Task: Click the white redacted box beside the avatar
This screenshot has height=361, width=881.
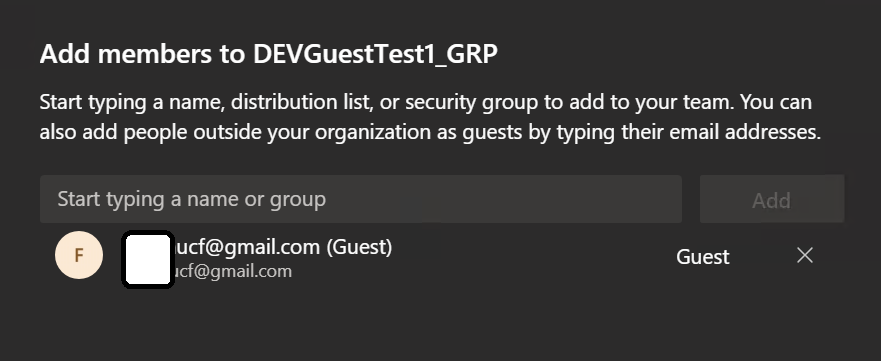Action: (147, 259)
